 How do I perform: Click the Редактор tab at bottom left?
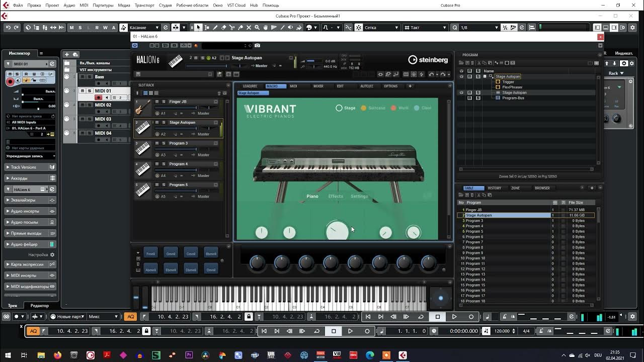click(40, 305)
